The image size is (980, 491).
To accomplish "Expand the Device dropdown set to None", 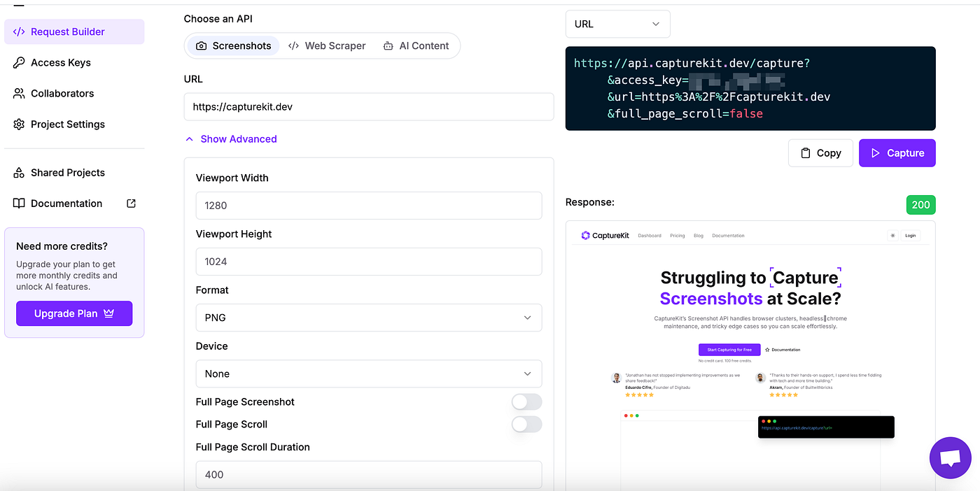I will pos(368,373).
